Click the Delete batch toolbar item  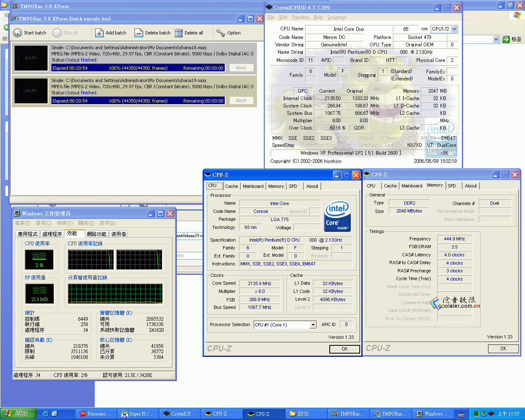coord(152,33)
